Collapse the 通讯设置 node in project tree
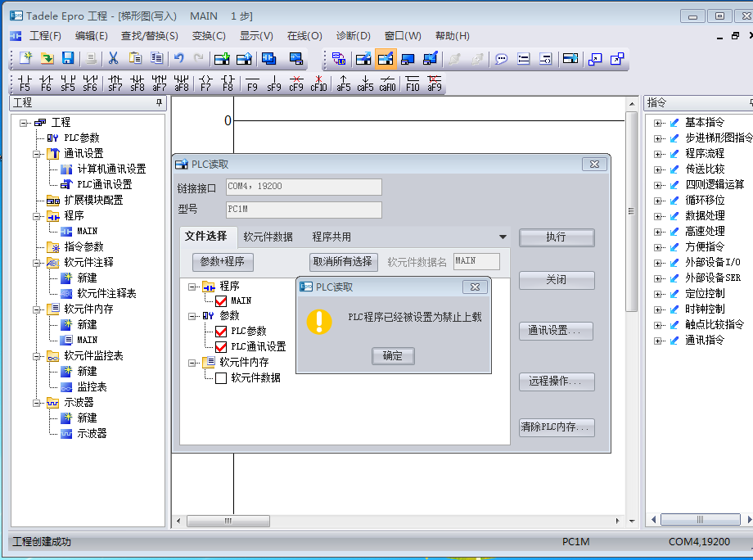This screenshot has width=753, height=560. pos(37,154)
